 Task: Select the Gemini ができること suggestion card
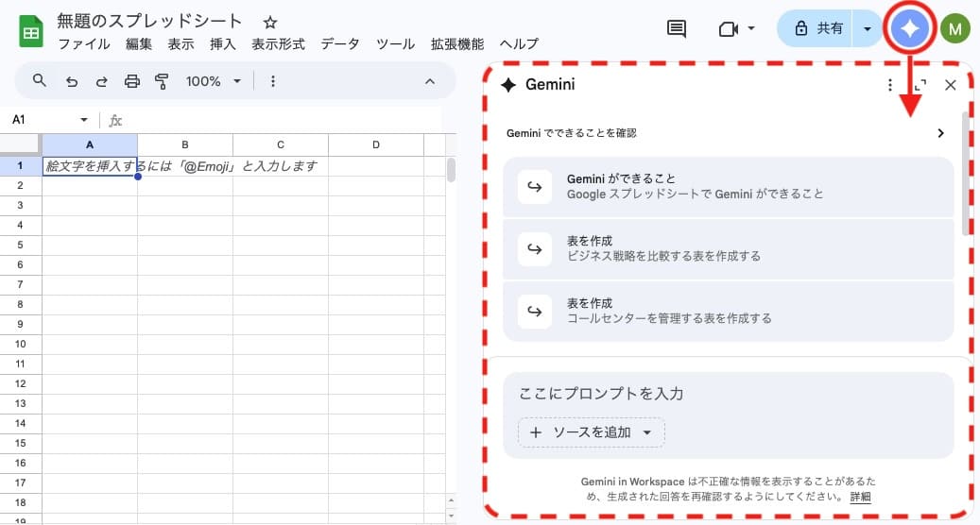[728, 187]
